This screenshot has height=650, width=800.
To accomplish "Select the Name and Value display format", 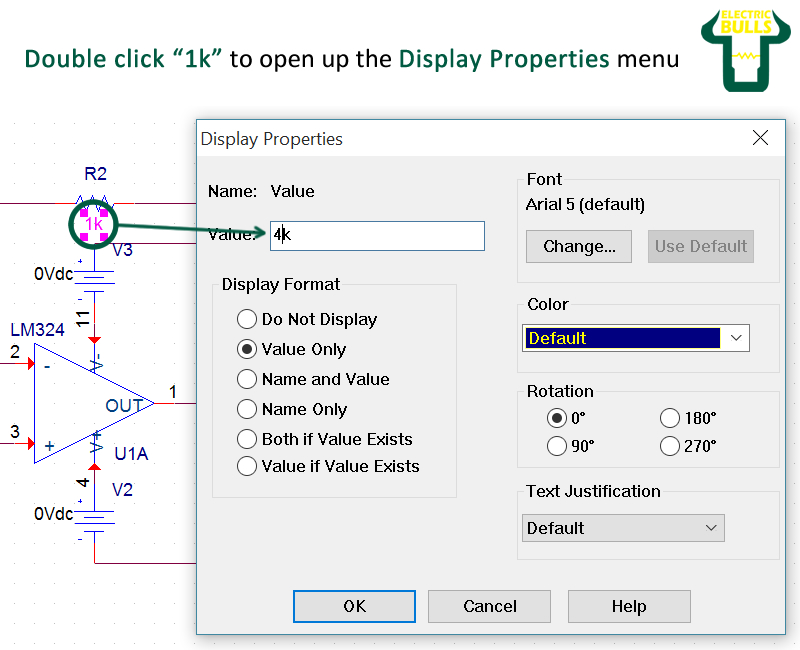I will click(x=247, y=379).
